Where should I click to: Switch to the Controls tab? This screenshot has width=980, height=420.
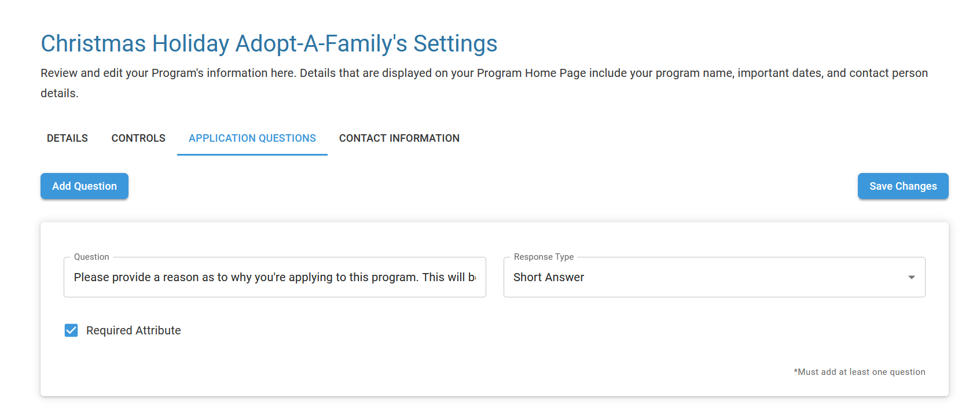138,138
